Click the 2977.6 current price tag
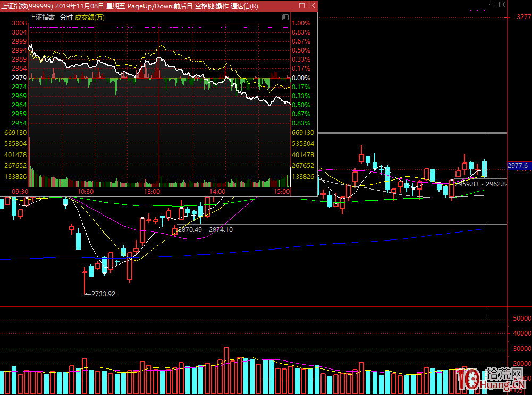The height and width of the screenshot is (395, 532). tap(518, 166)
